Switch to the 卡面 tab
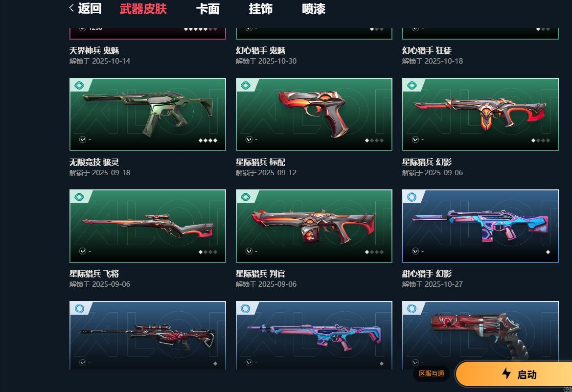572x392 pixels. 207,9
